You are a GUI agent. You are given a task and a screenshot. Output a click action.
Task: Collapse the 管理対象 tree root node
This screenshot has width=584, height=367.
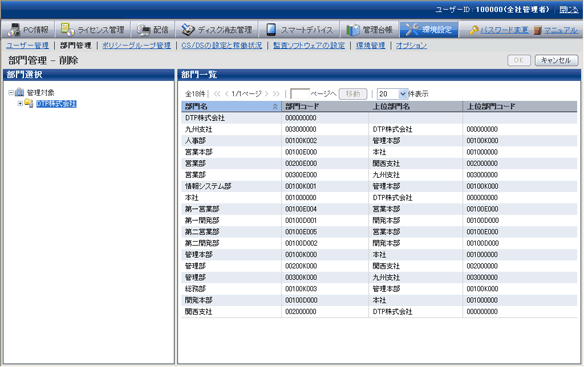tap(11, 92)
